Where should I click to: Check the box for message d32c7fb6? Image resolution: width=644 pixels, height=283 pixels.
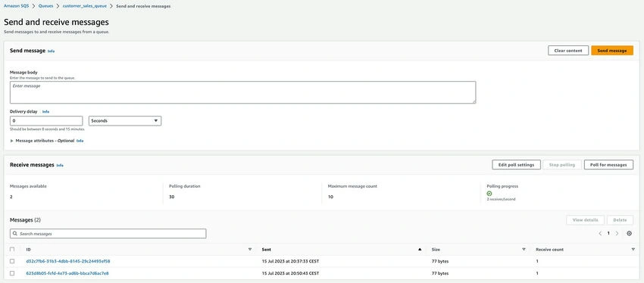[x=12, y=261]
